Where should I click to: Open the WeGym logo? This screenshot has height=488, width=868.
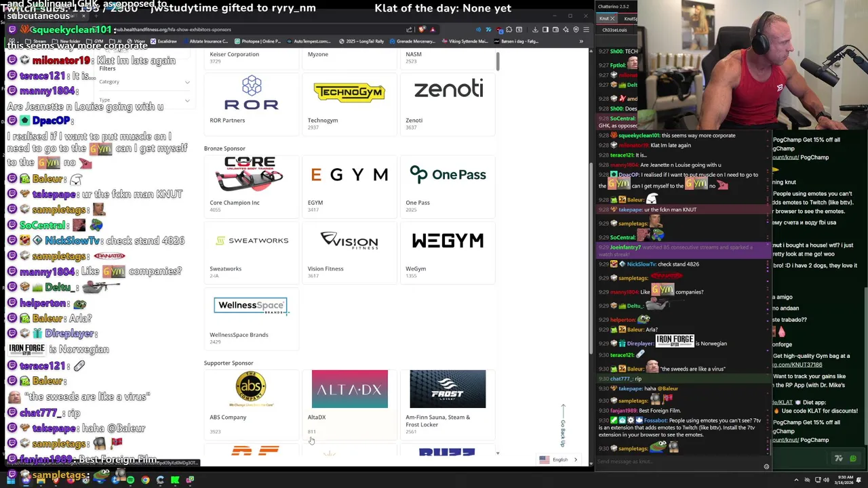[x=448, y=241]
